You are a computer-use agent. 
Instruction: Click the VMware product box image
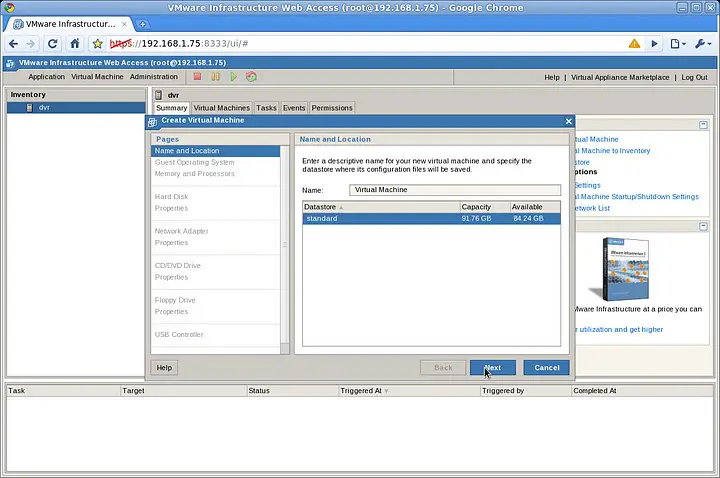coord(621,269)
